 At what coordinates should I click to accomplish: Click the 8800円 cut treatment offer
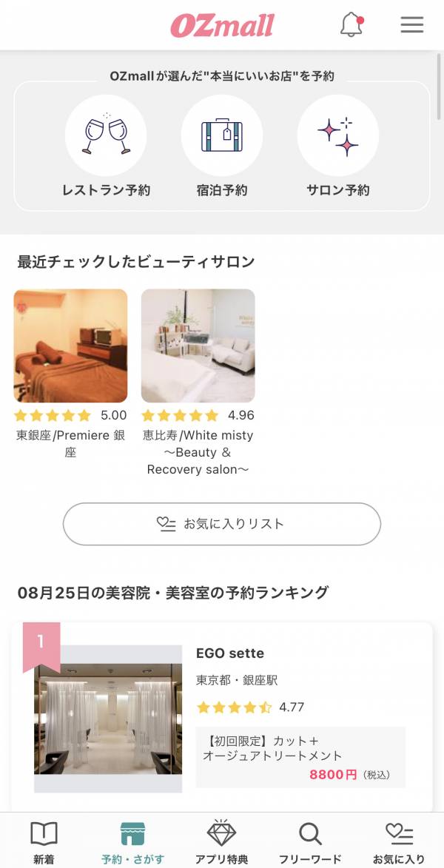tap(300, 757)
